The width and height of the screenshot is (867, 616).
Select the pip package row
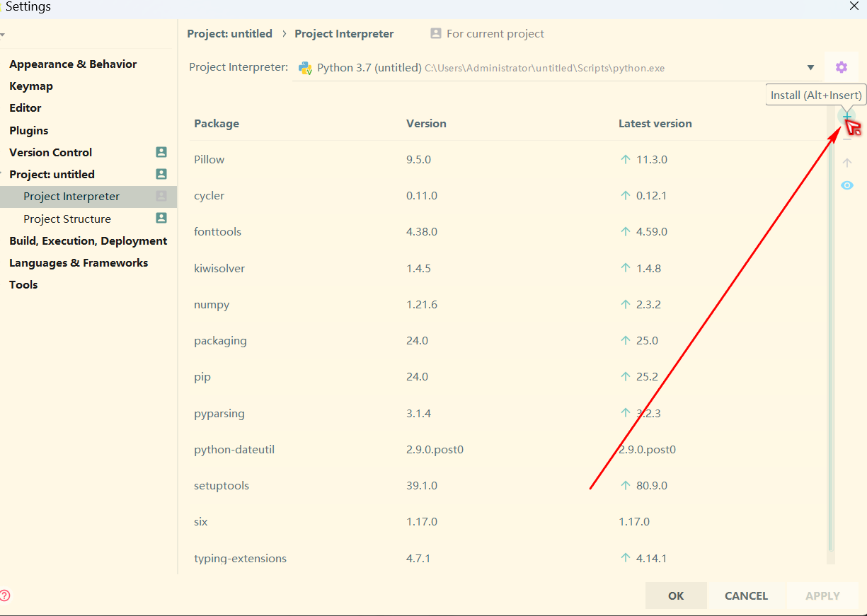coord(507,376)
